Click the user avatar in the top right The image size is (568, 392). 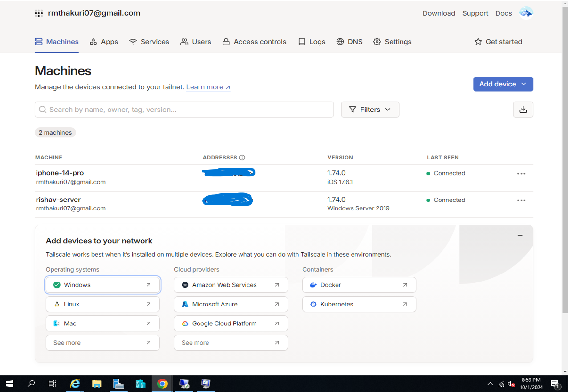click(x=526, y=13)
